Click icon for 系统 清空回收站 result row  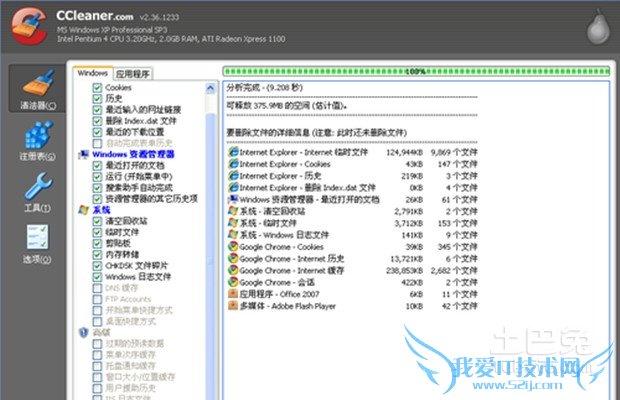click(233, 211)
